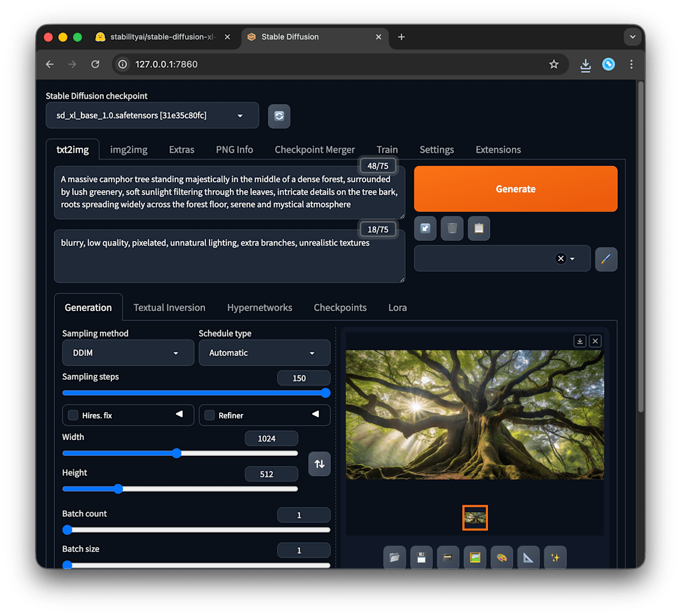Screen dimensions: 681x616
Task: Click the sparkles upscale icon
Action: 555,558
